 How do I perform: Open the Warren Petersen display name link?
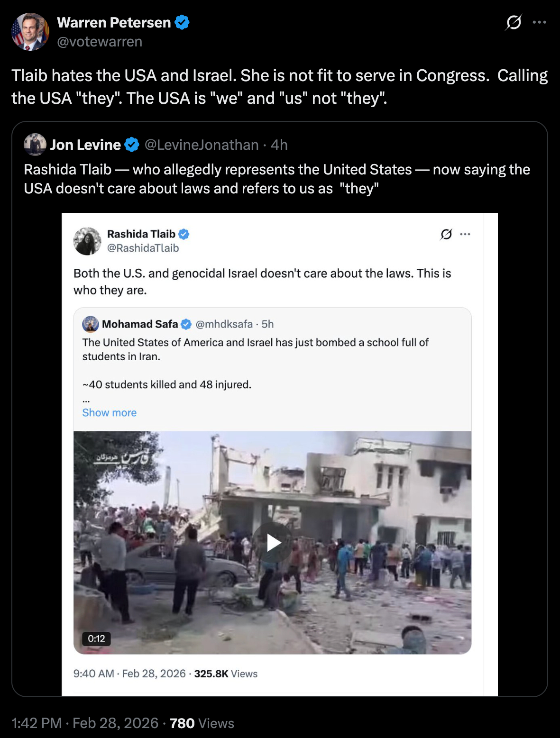coord(114,22)
